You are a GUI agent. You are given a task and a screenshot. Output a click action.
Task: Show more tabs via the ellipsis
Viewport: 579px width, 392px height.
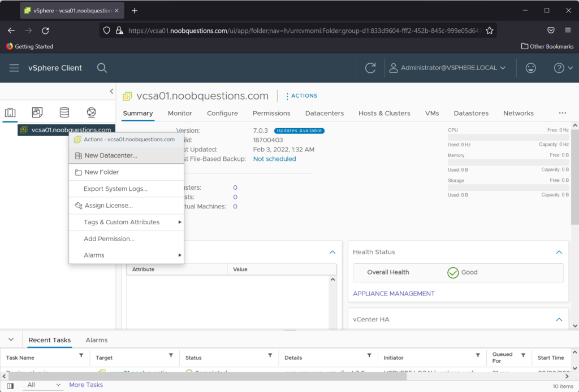coord(563,113)
